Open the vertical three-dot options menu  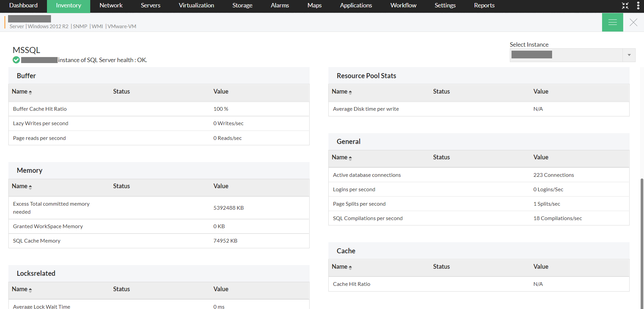click(x=638, y=5)
